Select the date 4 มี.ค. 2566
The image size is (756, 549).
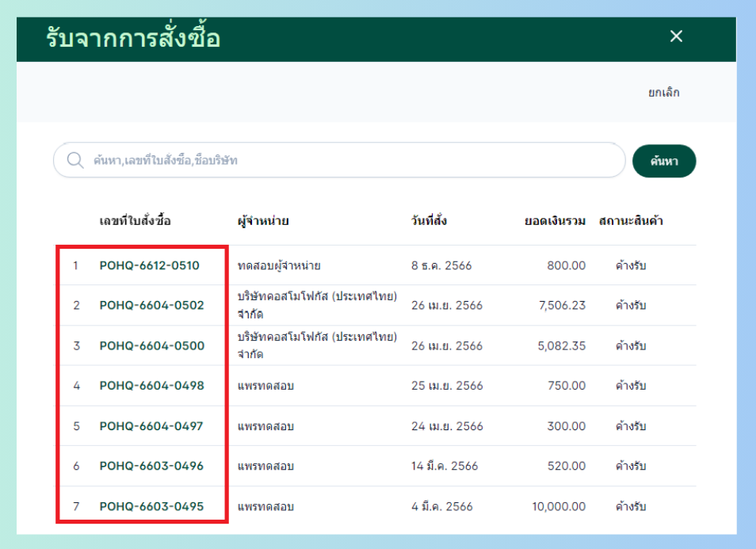(x=441, y=506)
